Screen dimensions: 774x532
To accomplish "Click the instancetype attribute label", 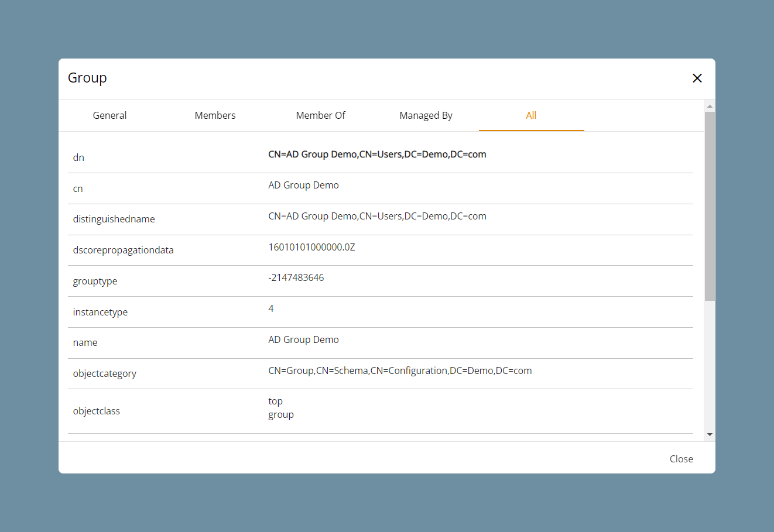I will coord(100,312).
